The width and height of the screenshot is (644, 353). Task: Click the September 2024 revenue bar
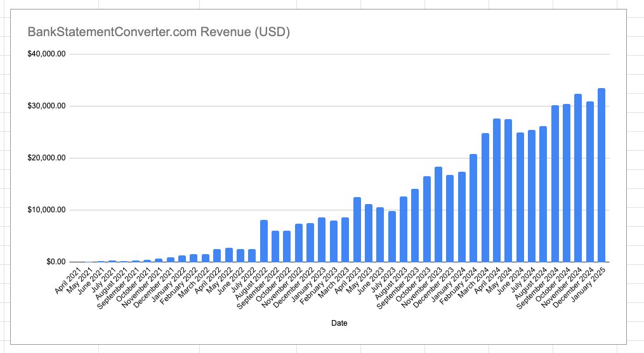(555, 184)
